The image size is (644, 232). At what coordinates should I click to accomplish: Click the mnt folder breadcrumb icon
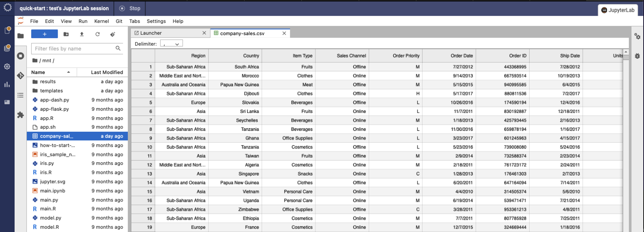pyautogui.click(x=35, y=60)
